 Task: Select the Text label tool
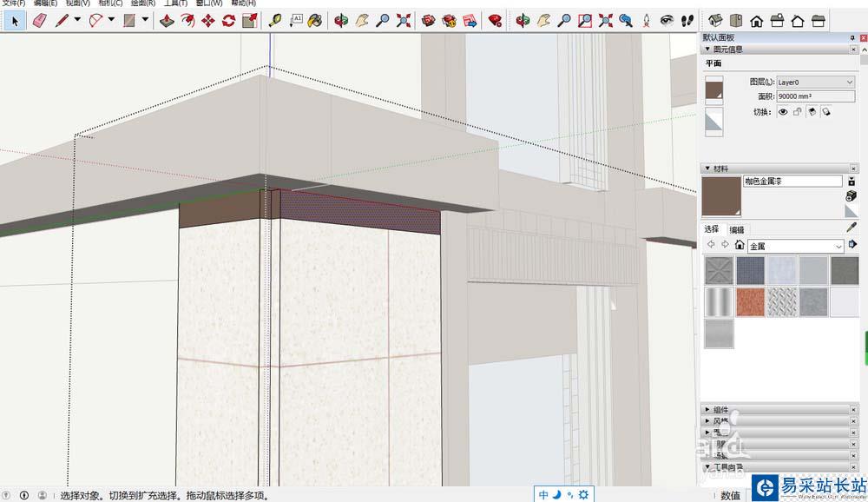click(x=296, y=21)
